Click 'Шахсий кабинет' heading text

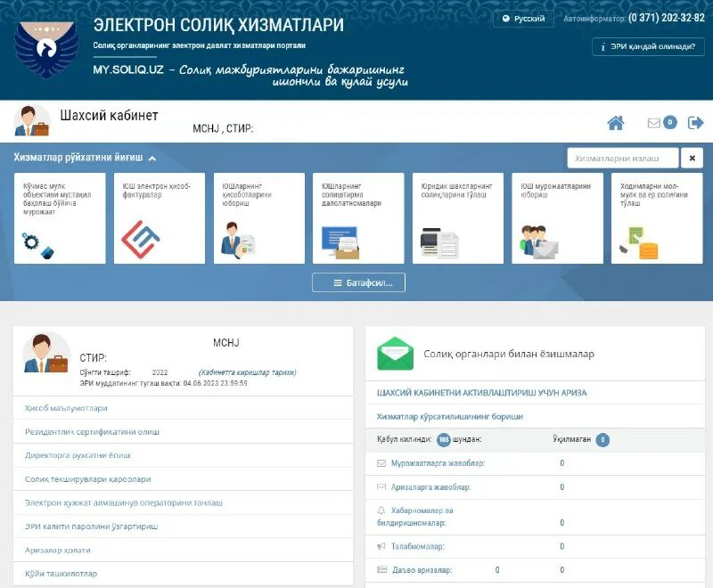[109, 116]
